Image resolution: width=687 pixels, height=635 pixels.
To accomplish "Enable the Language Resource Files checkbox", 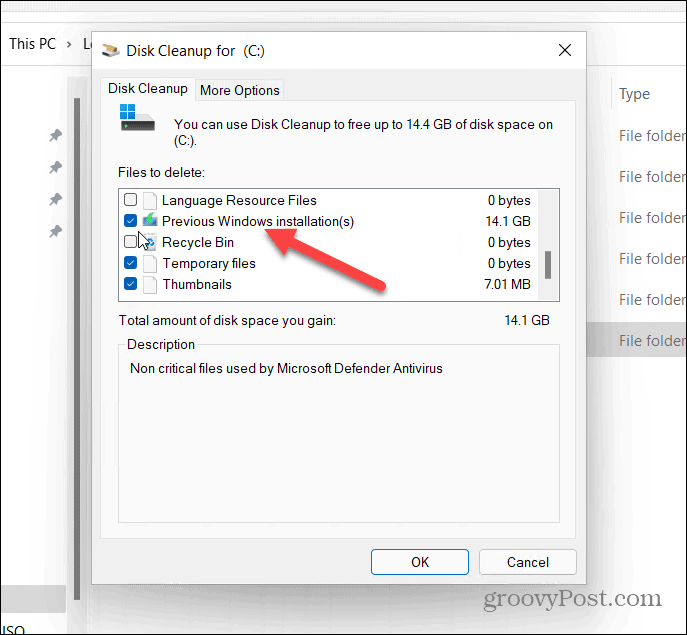I will coord(130,200).
